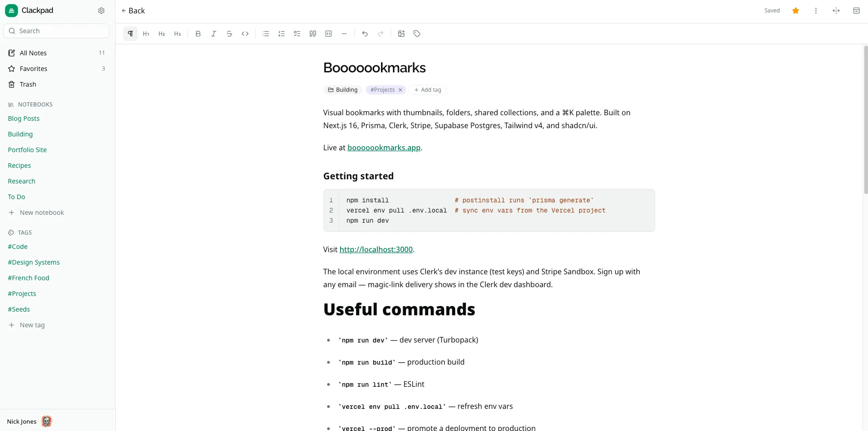The image size is (868, 431).
Task: Toggle the editor width icon
Action: (836, 11)
